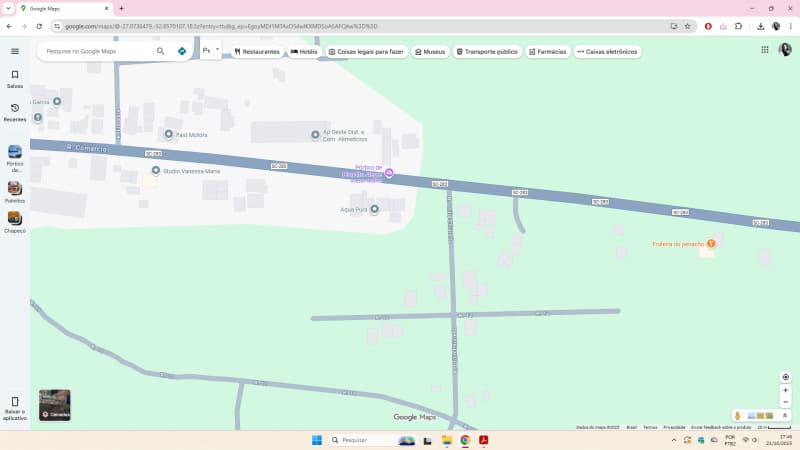Switch map layers via Camadas thumbnail

55,405
